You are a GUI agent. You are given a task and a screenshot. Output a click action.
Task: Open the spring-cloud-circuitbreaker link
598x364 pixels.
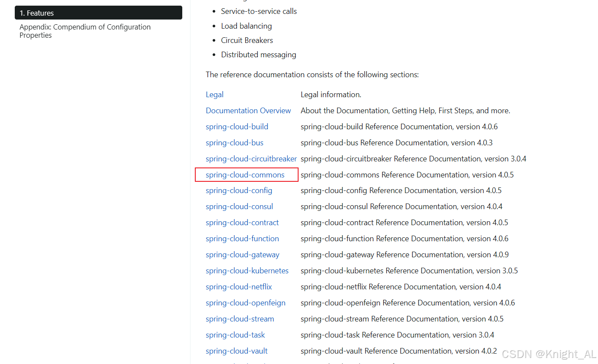251,159
